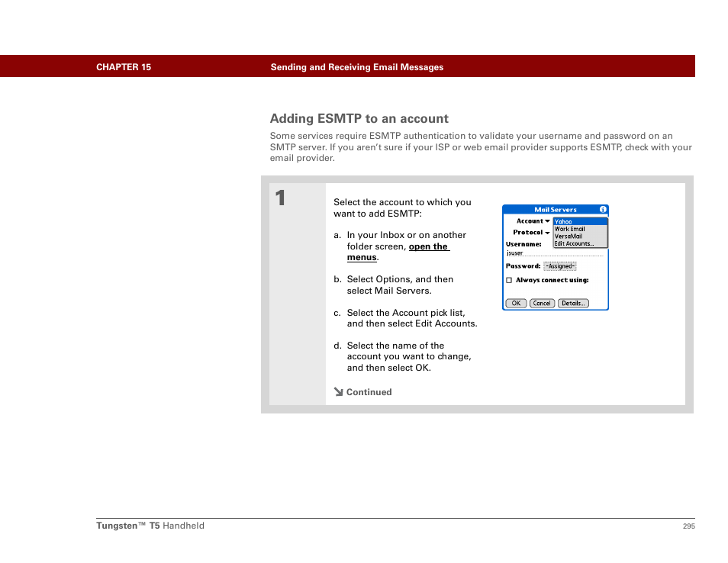
Task: Click the Mail Servers dialog title
Action: pyautogui.click(x=556, y=209)
